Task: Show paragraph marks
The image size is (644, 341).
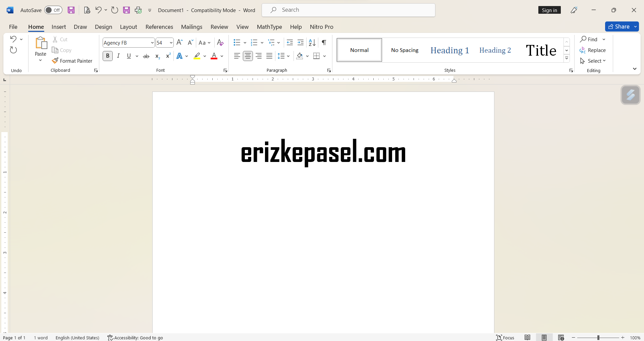Action: pos(323,43)
